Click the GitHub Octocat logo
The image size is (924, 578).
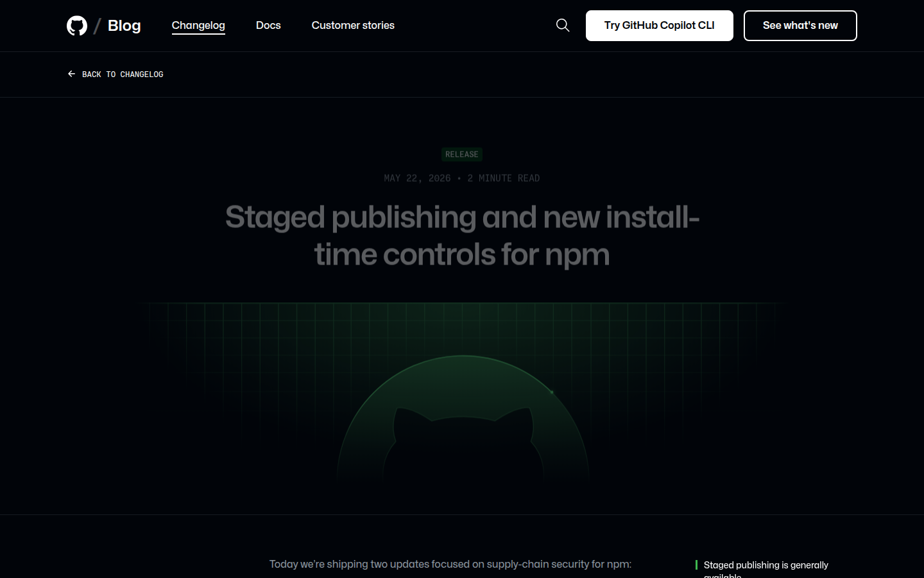point(77,26)
